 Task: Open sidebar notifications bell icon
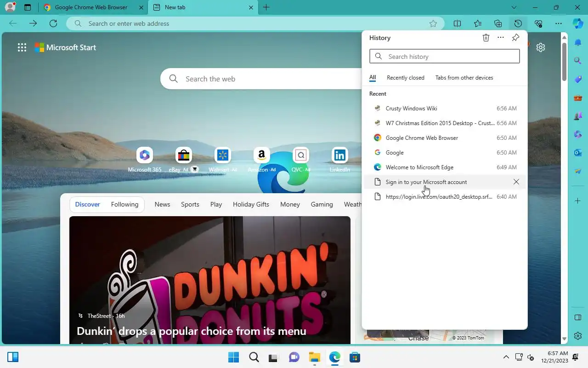578,42
